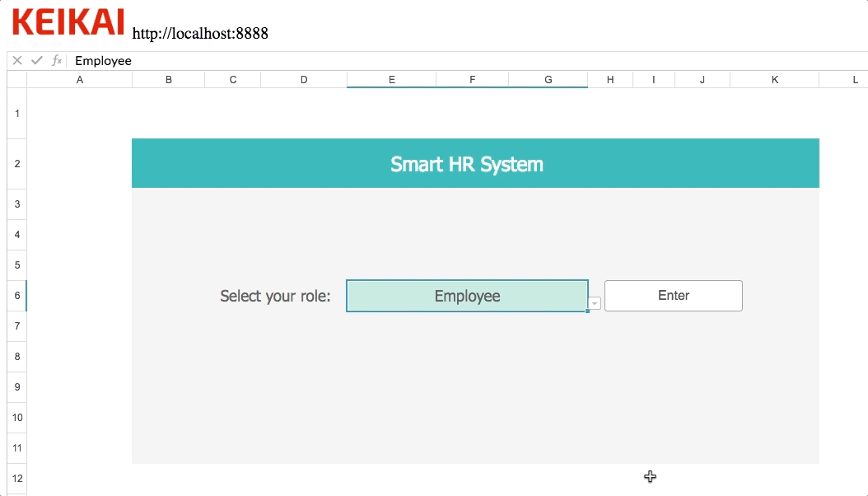Select row 5 header

pos(17,265)
